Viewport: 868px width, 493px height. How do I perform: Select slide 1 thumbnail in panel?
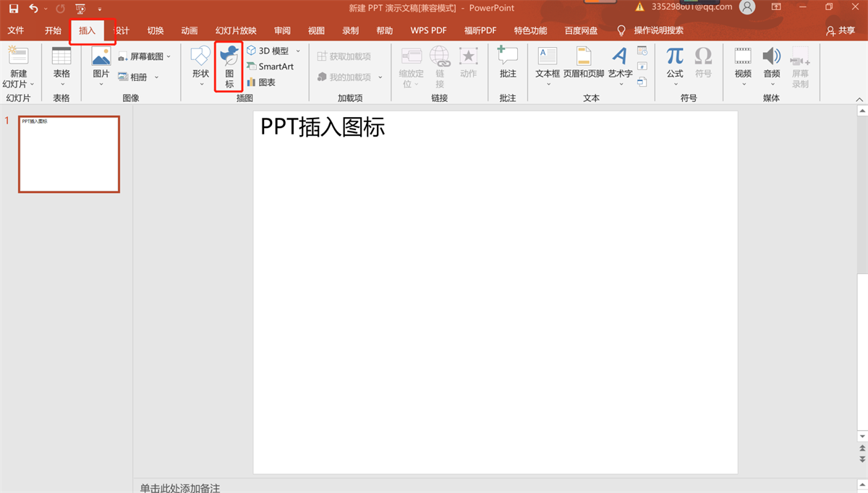point(69,154)
